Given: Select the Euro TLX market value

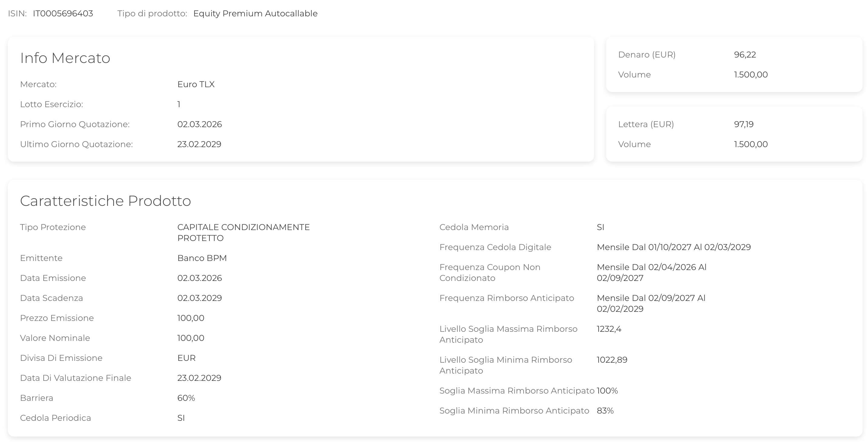Looking at the screenshot, I should [x=196, y=84].
